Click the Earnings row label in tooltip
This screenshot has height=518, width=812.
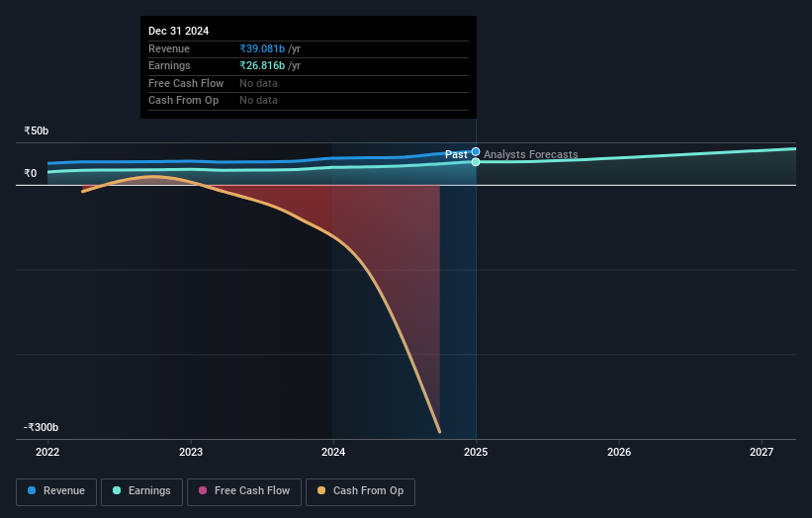[169, 65]
